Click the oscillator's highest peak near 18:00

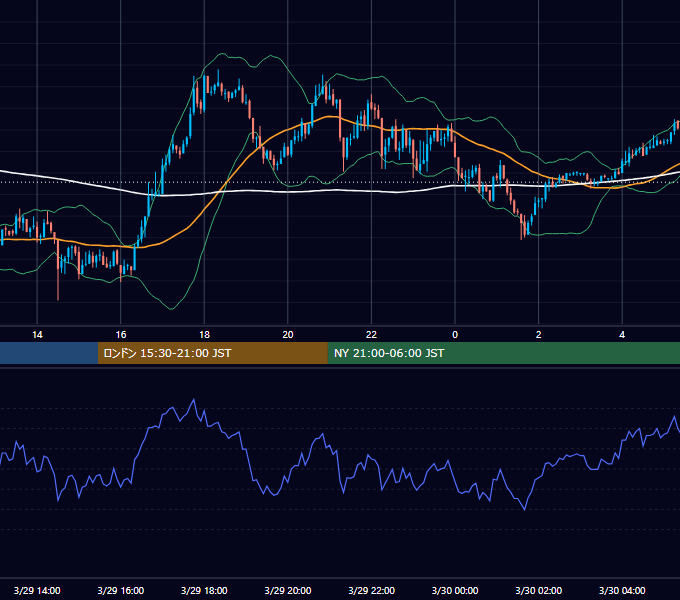tap(193, 400)
